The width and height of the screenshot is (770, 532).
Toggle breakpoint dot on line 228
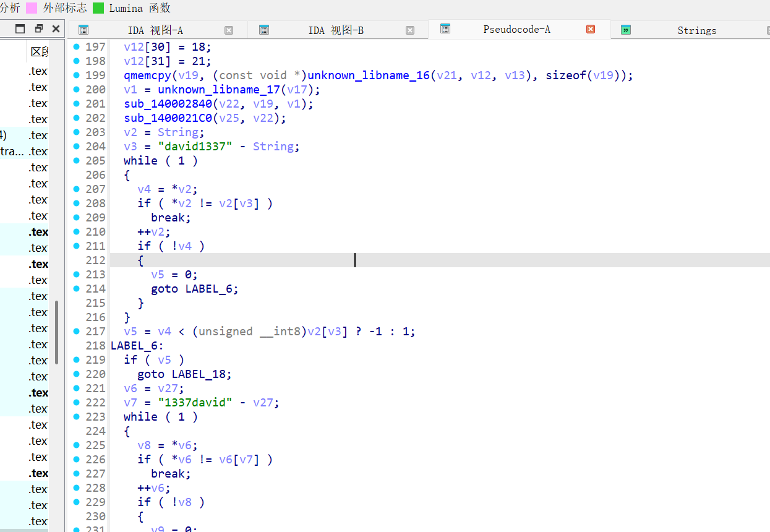point(77,487)
